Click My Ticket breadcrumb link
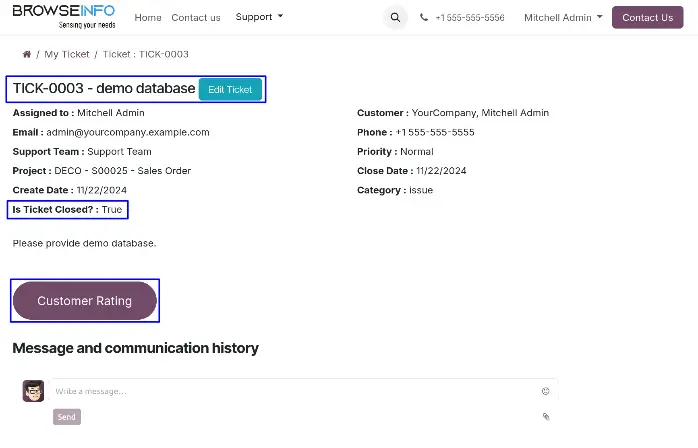698x448 pixels. [67, 54]
